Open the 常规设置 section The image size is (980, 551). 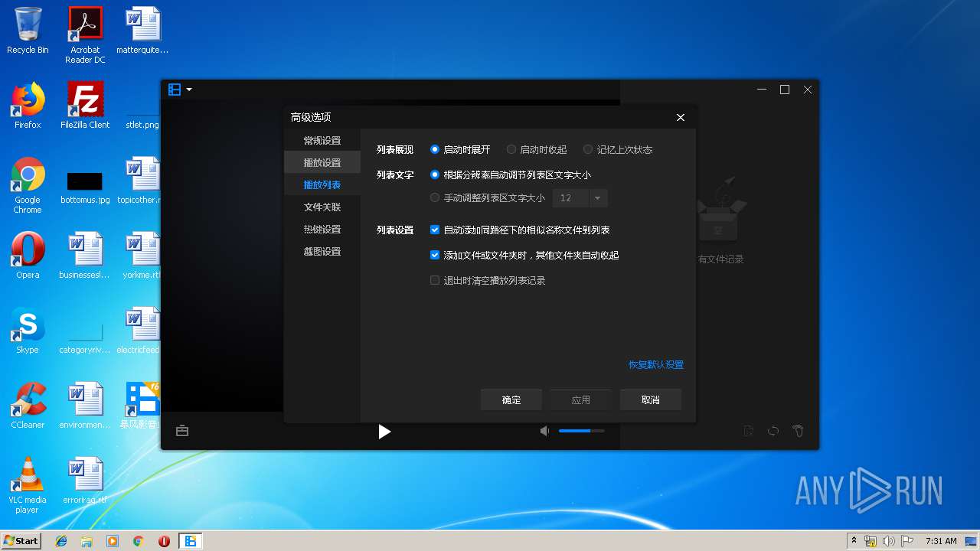[x=322, y=141]
